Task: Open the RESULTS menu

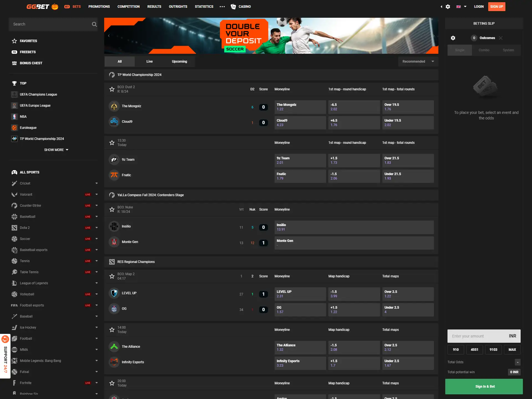Action: click(x=154, y=7)
